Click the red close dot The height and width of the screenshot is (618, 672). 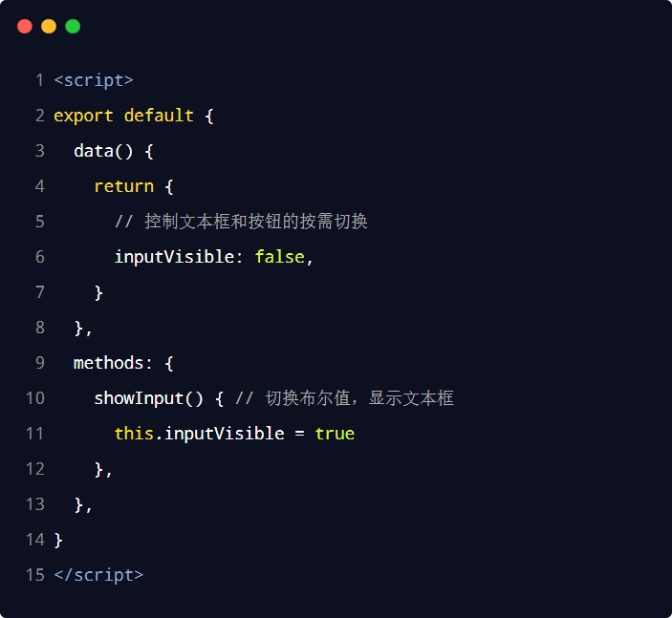pos(25,27)
